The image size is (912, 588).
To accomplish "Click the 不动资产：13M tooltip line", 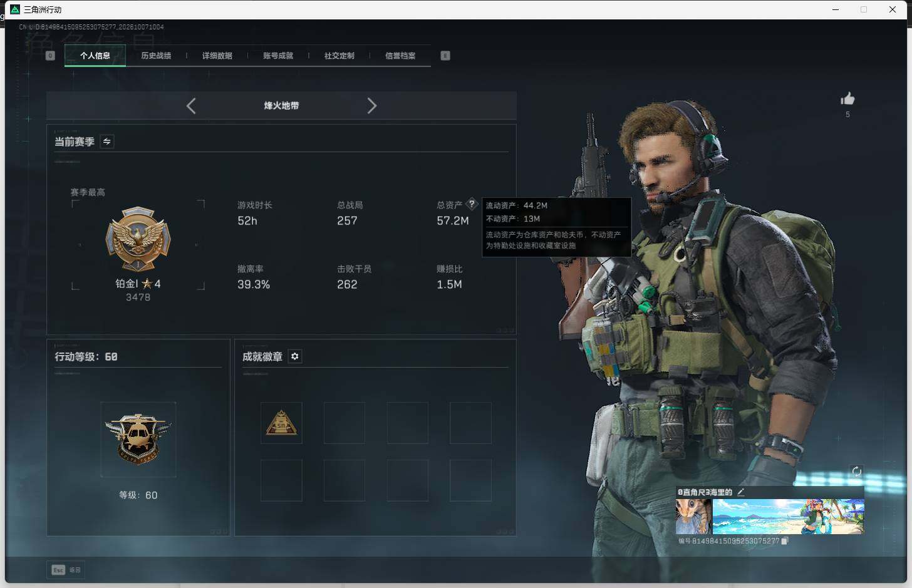I will pos(513,219).
